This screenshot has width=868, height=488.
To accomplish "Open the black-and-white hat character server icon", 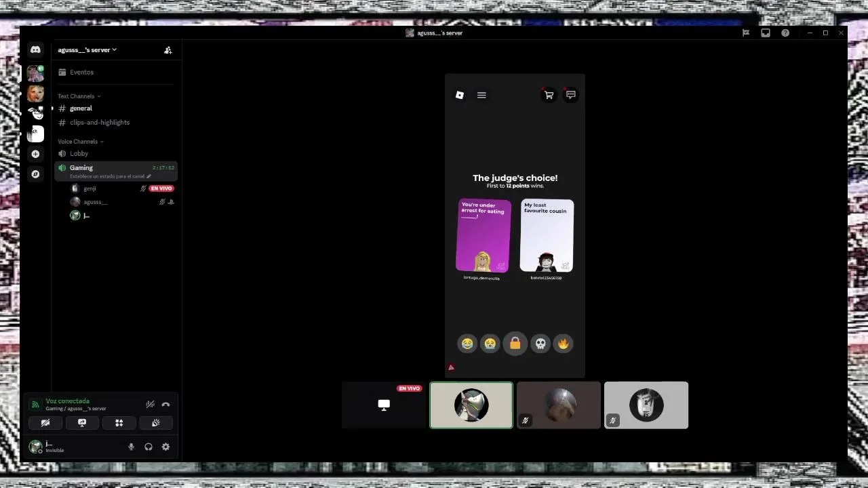I will pos(35,113).
